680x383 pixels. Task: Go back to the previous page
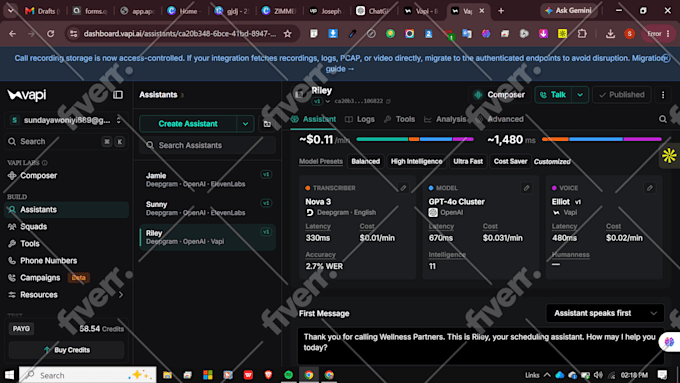pyautogui.click(x=12, y=33)
